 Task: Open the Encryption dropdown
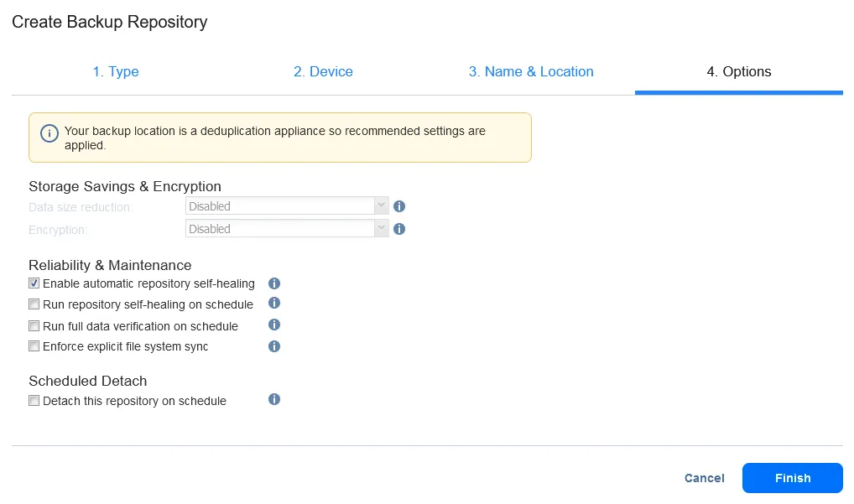(x=287, y=229)
